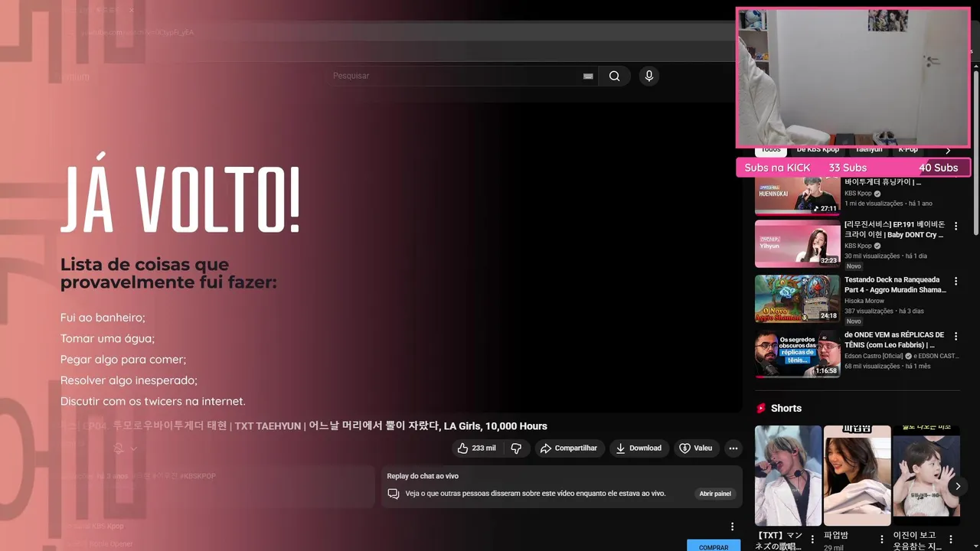Image resolution: width=980 pixels, height=551 pixels.
Task: Select the K-Pop filter chip
Action: [x=908, y=151]
